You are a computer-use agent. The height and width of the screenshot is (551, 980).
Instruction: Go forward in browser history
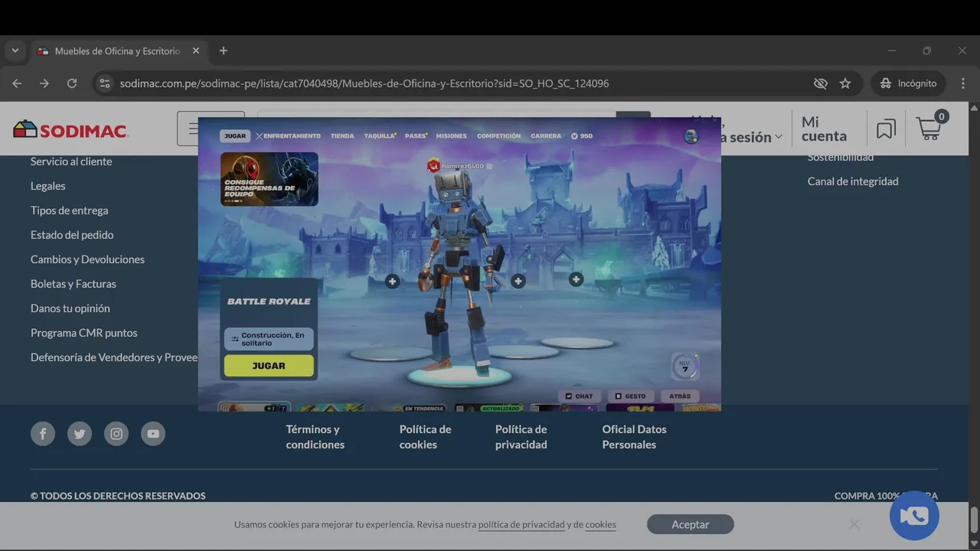44,83
